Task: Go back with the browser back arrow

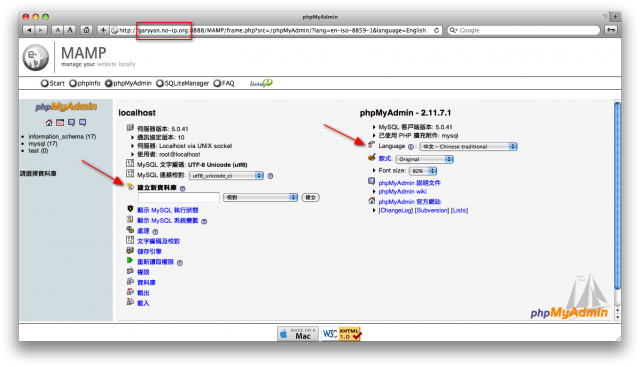Action: tap(29, 30)
